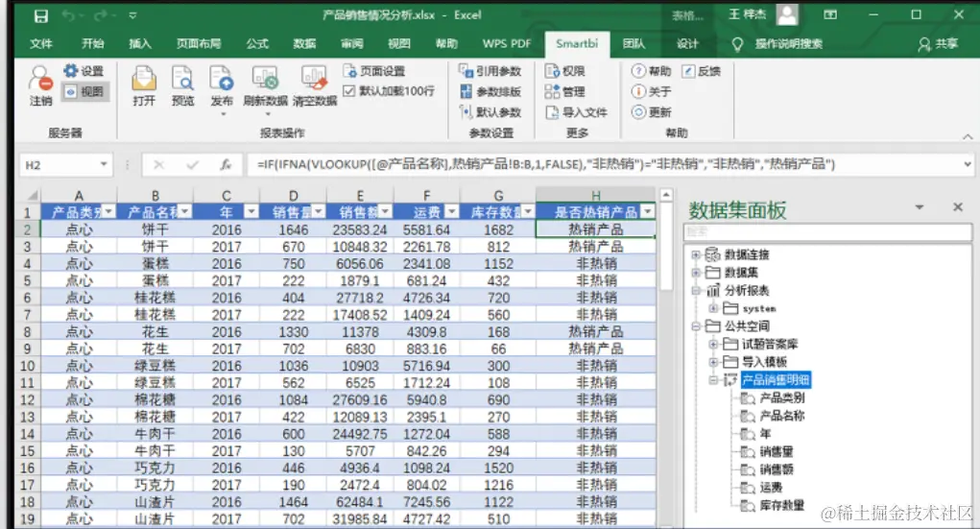Viewport: 980px width, 529px height.
Task: Select 产品销售明细 dataset in tree
Action: coord(776,379)
